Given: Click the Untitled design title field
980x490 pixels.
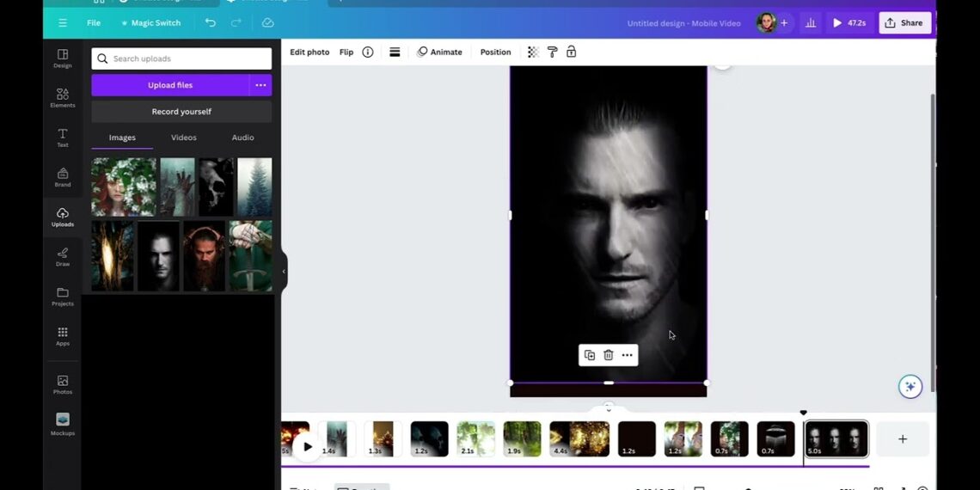Looking at the screenshot, I should 683,23.
